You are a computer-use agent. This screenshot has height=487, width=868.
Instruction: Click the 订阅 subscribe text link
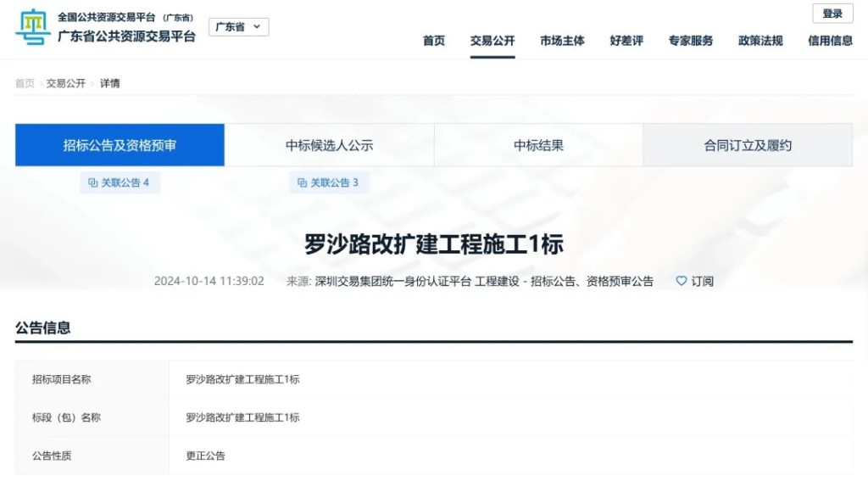[703, 281]
